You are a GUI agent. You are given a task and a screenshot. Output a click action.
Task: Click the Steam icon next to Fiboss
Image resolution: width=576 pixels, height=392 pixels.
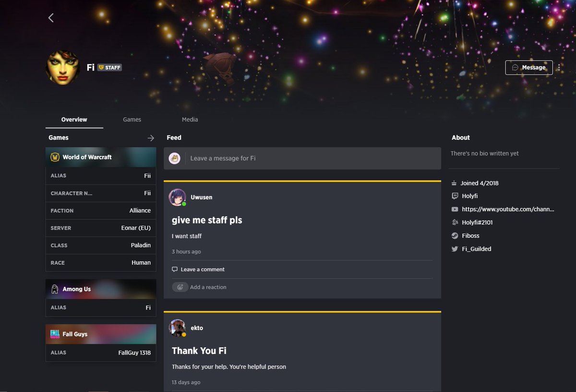click(455, 236)
